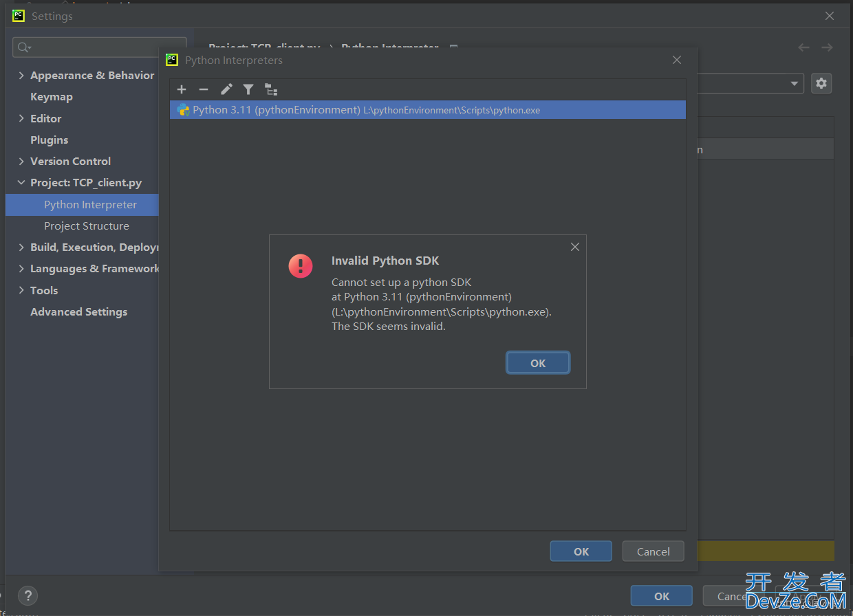Expand the Editor section
The height and width of the screenshot is (616, 853).
coord(21,118)
